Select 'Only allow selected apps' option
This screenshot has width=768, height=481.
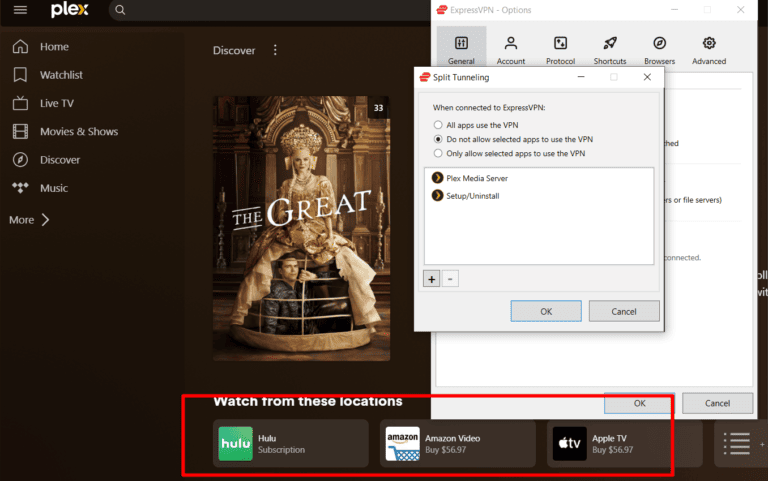[x=438, y=153]
